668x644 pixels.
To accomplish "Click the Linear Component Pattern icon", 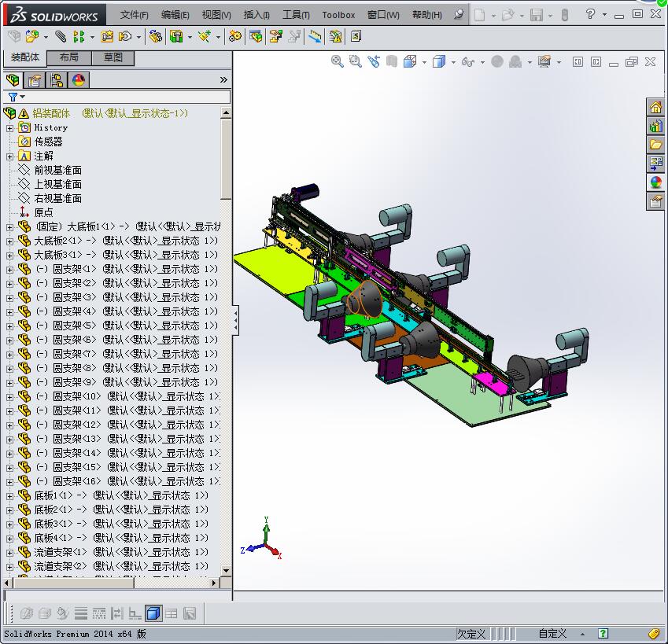I will (x=79, y=37).
